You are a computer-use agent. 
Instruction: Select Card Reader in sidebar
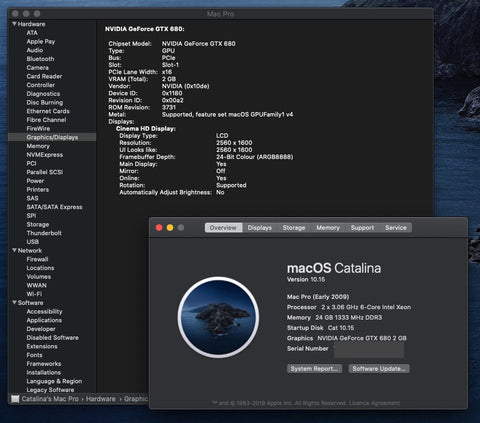[x=44, y=76]
